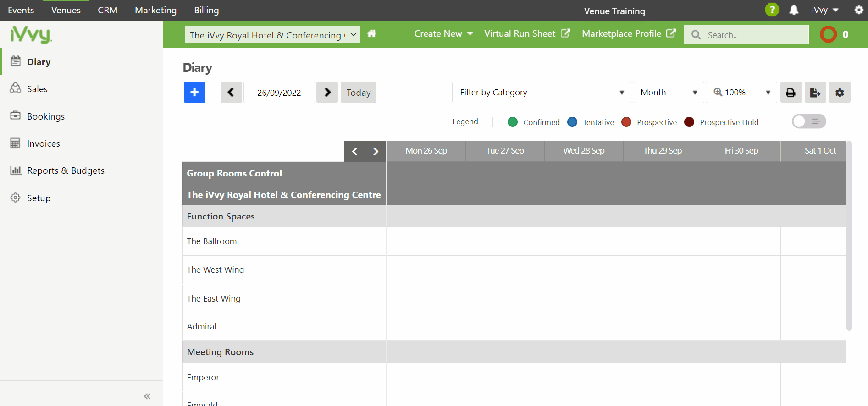Toggle the legend view switch
The height and width of the screenshot is (406, 868).
[809, 121]
